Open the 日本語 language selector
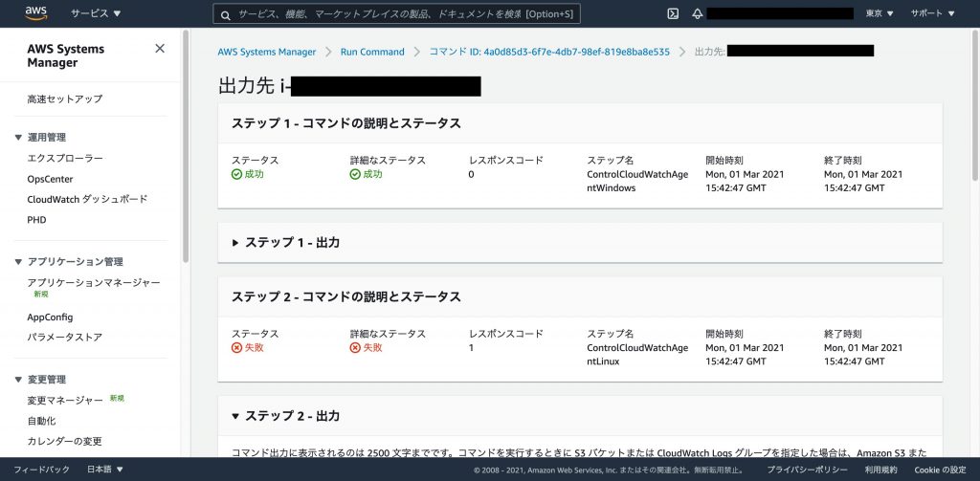Screen dimensions: 980x481 (105, 470)
